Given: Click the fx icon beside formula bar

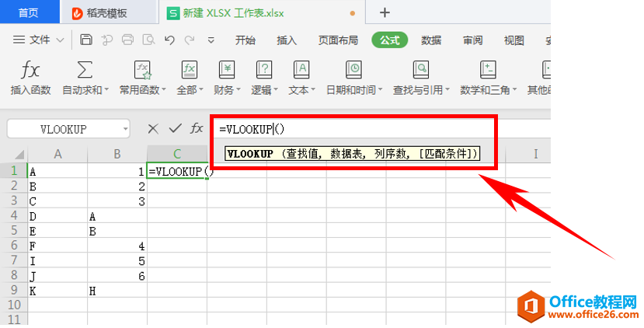Looking at the screenshot, I should coord(197,128).
